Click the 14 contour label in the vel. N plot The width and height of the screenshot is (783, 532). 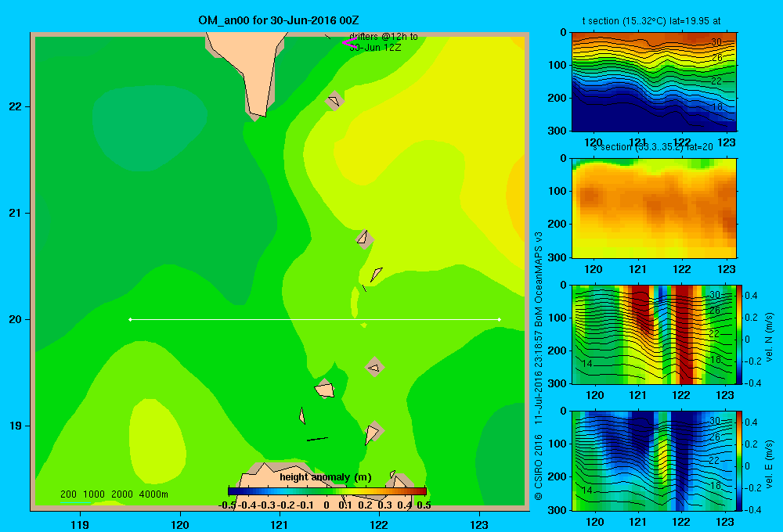click(586, 363)
